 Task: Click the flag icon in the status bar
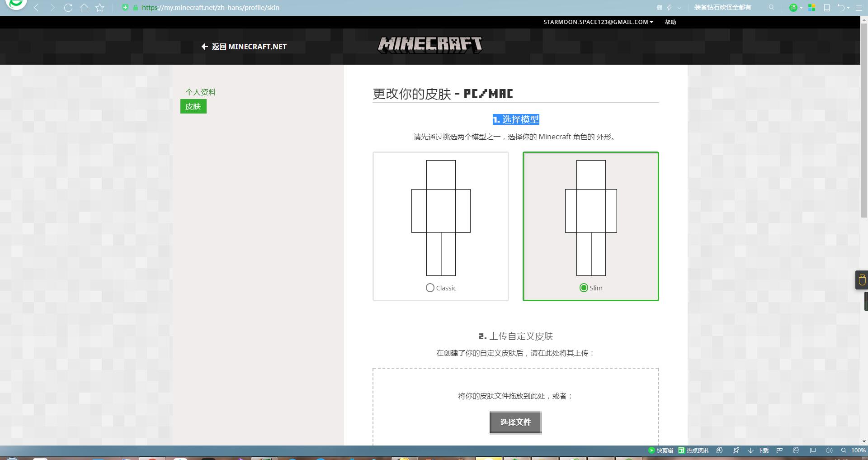tap(779, 451)
